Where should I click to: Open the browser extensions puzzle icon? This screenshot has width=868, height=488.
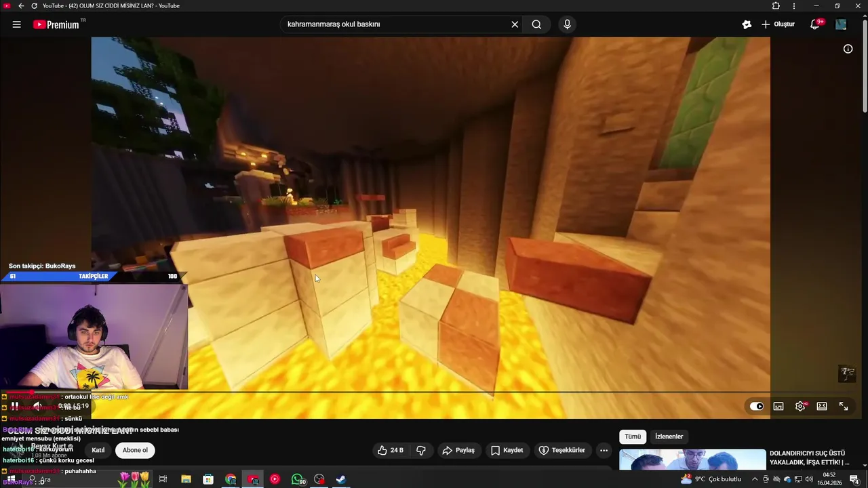[776, 5]
